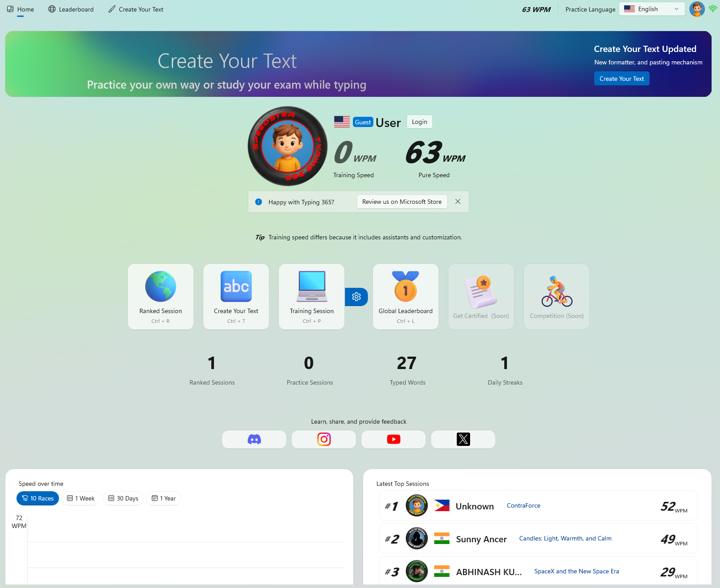Open the Discord community link
This screenshot has height=588, width=720.
254,439
